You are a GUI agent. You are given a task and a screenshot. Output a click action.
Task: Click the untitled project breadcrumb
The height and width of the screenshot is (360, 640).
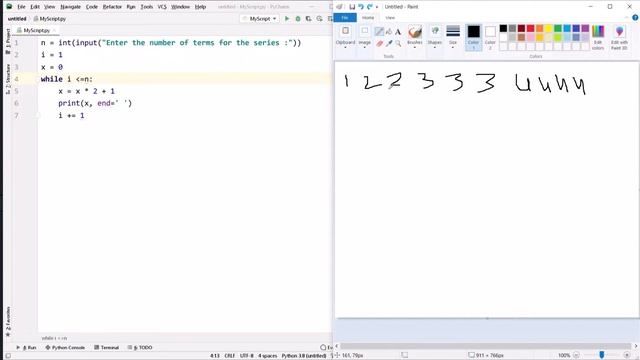[17, 19]
